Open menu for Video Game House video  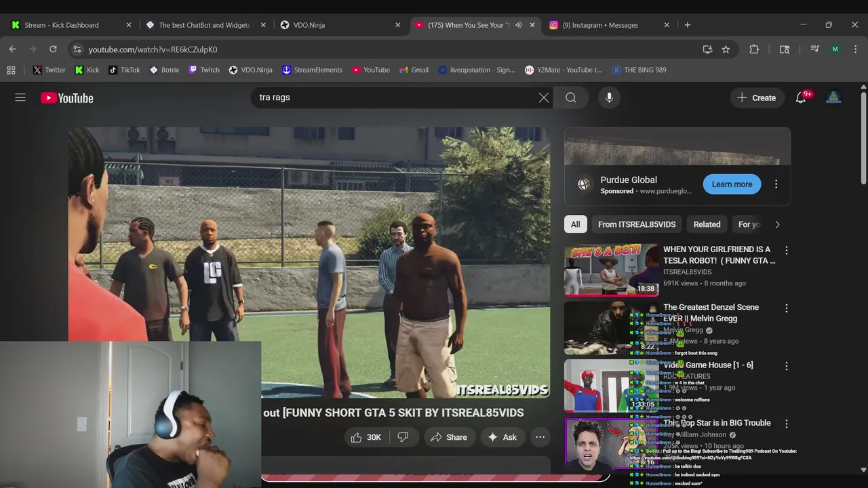[x=786, y=365]
